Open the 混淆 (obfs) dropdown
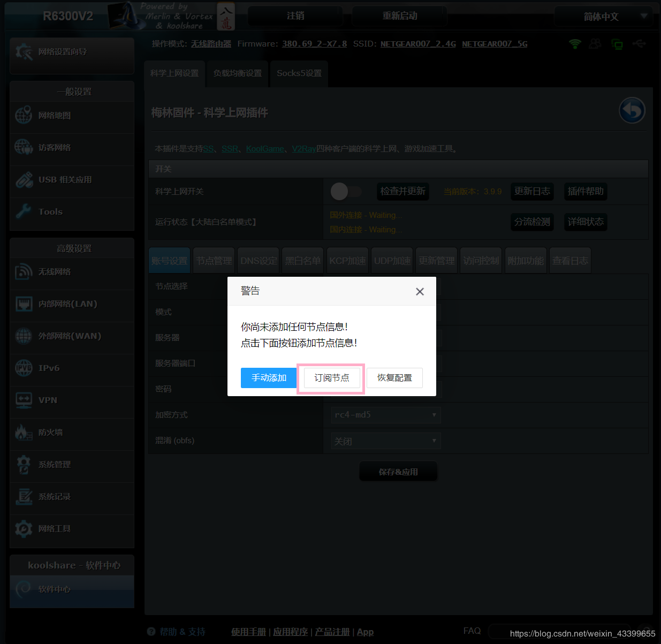Image resolution: width=661 pixels, height=644 pixels. coord(385,441)
